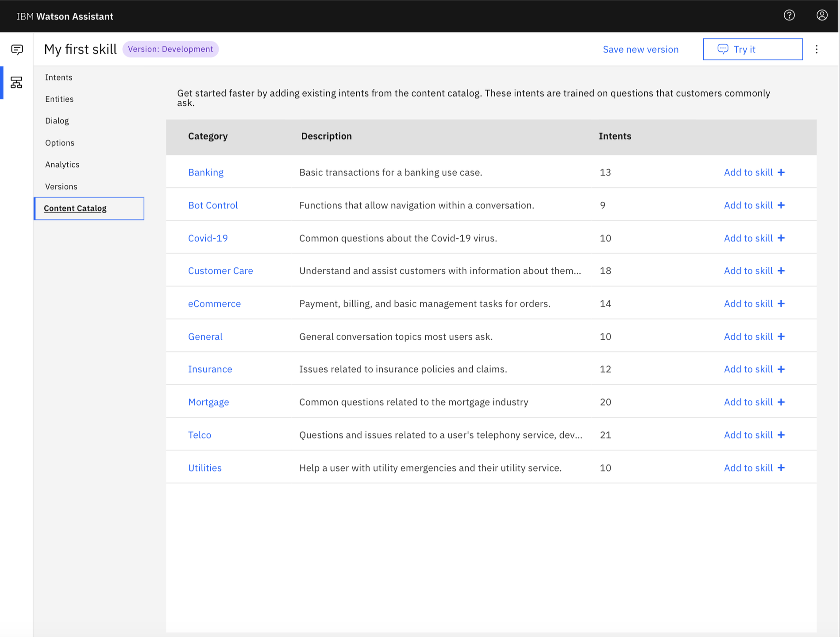This screenshot has height=637, width=840.
Task: Click the plus icon for Mortgage
Action: click(781, 402)
